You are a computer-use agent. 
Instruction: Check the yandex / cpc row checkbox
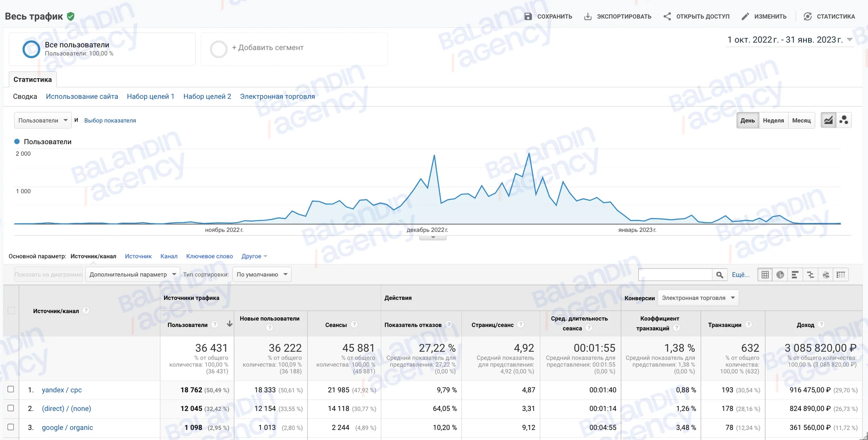point(11,389)
